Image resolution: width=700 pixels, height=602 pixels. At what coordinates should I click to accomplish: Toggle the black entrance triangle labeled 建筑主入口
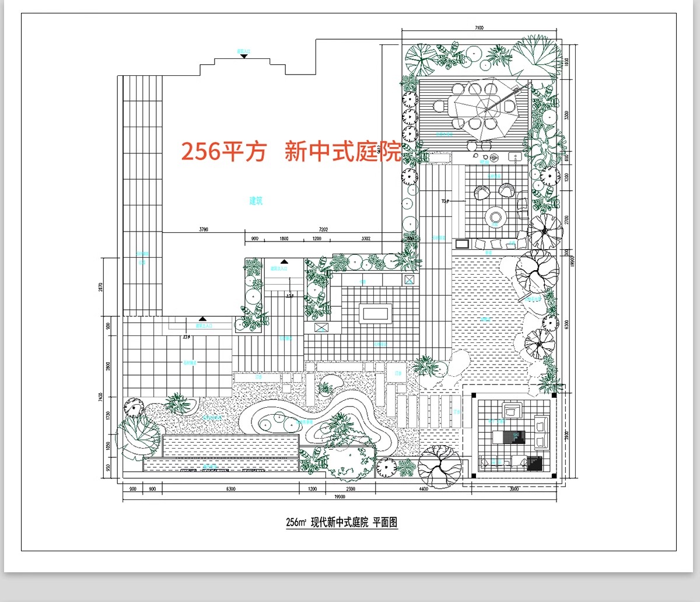(x=202, y=319)
